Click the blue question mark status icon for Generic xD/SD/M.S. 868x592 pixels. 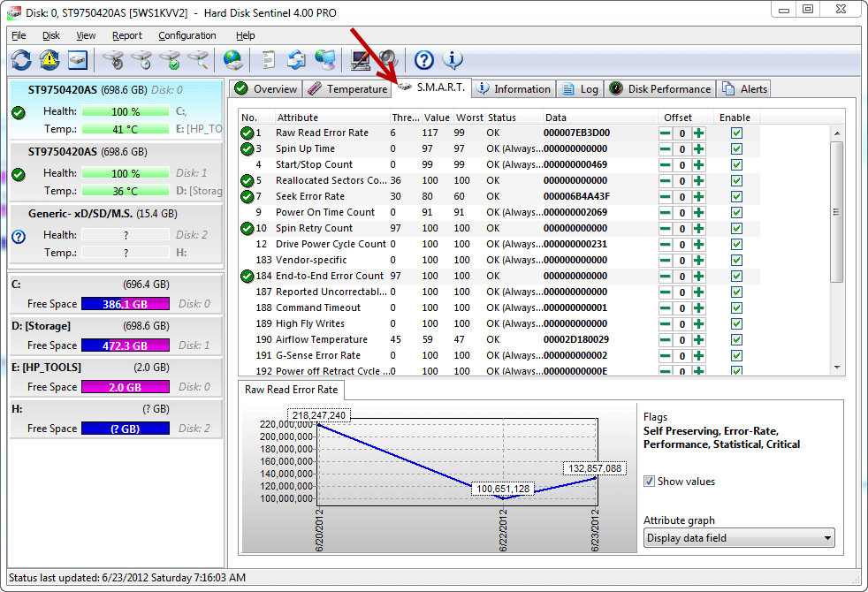pyautogui.click(x=19, y=237)
